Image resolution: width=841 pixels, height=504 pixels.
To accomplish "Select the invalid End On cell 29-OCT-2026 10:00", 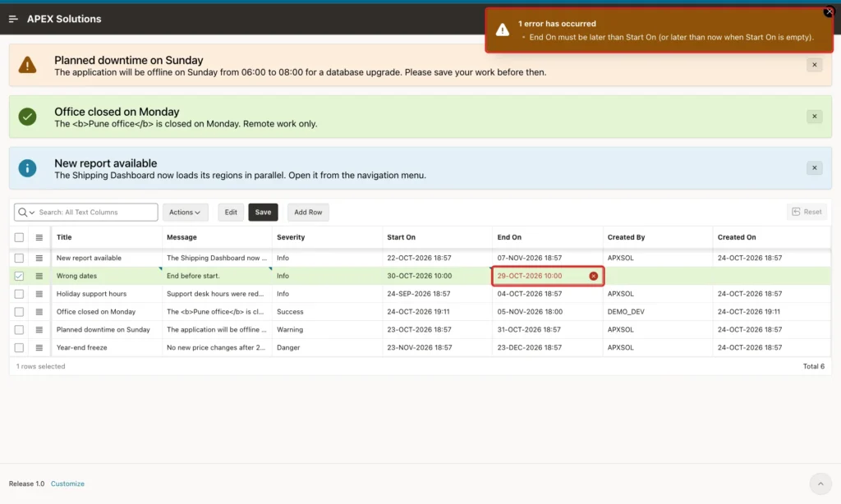I will pos(548,276).
